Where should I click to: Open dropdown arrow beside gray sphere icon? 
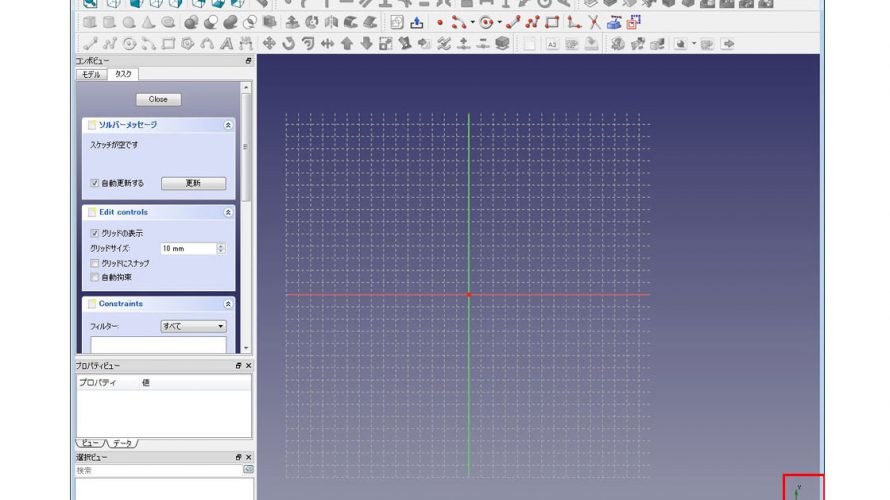click(694, 44)
